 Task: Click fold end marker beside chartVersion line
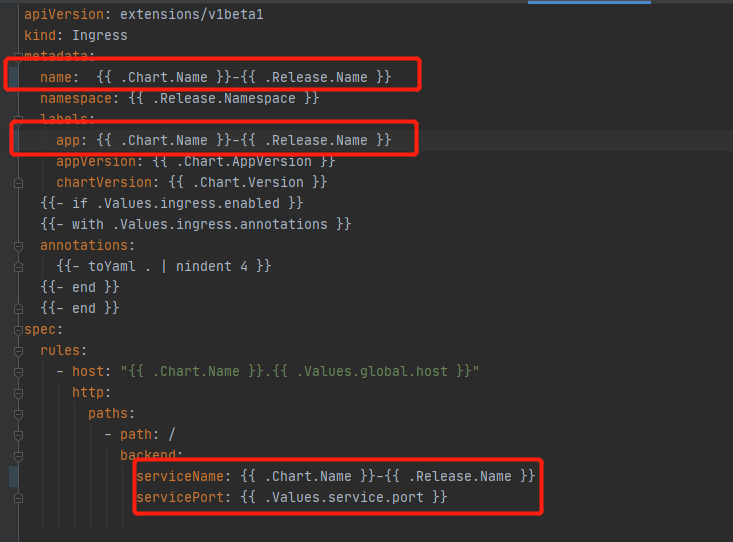(17, 183)
